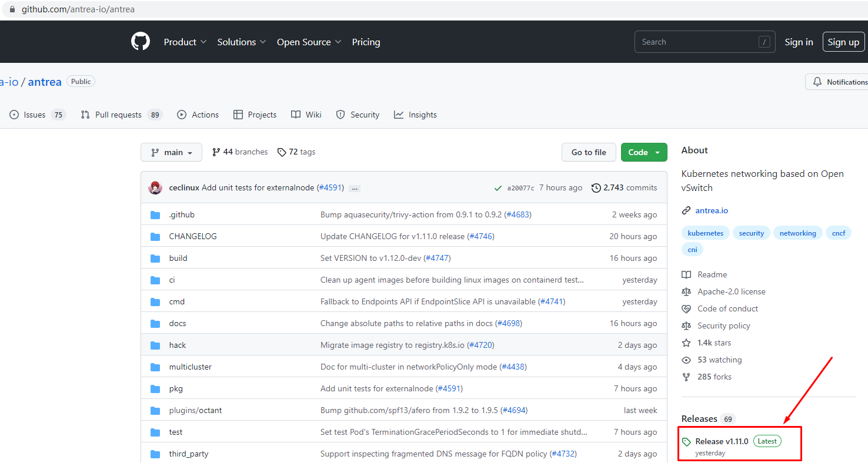The image size is (868, 463).
Task: Click the folder icon beside plugins/octant
Action: pyautogui.click(x=155, y=411)
